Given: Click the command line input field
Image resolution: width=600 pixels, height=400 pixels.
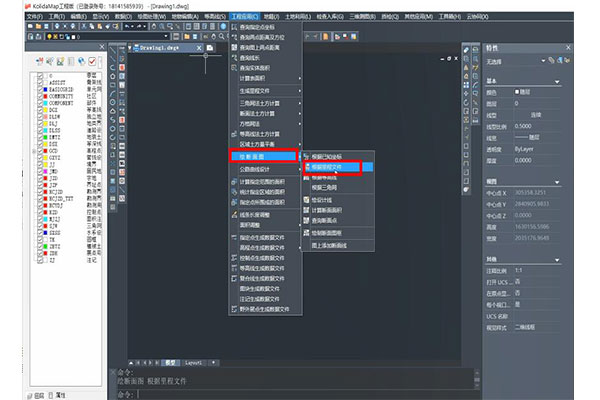Looking at the screenshot, I should pyautogui.click(x=300, y=394).
